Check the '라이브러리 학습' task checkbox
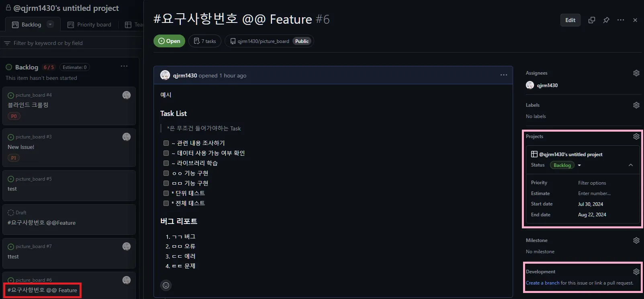 tap(166, 163)
